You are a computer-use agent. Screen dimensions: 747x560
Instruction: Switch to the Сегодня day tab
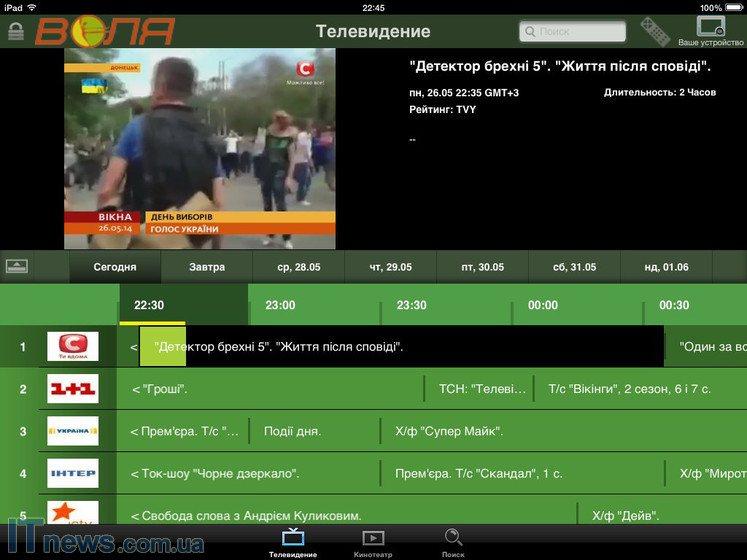click(115, 267)
